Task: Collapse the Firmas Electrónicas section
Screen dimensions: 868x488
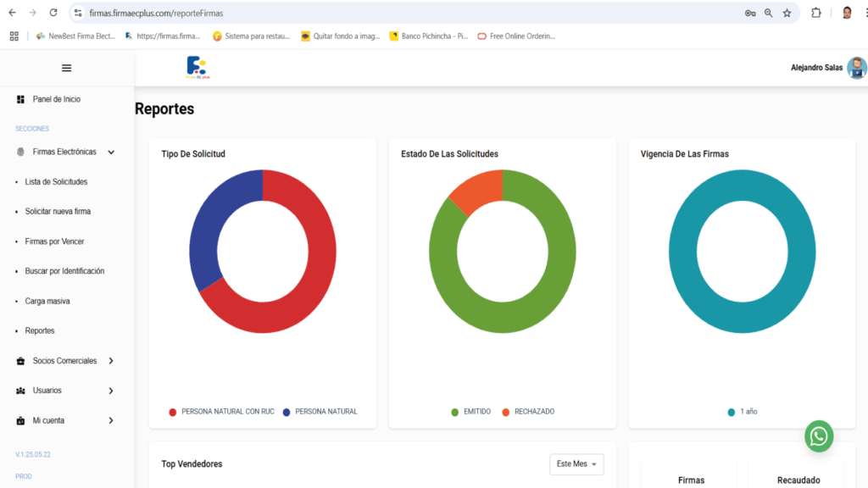Action: 111,152
